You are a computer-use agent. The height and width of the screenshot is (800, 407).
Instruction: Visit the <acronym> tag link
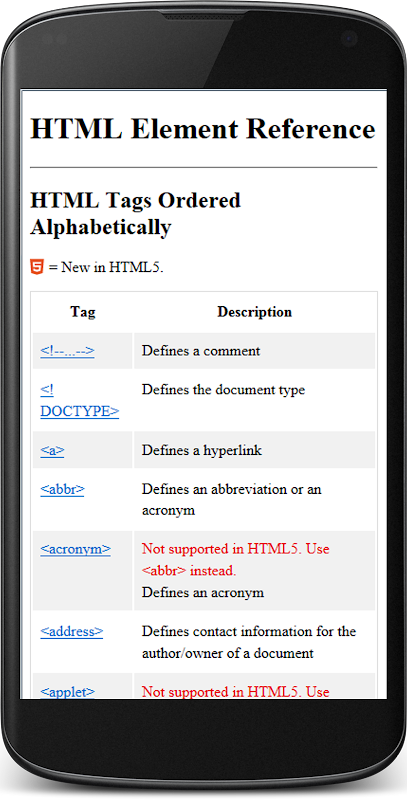(75, 549)
